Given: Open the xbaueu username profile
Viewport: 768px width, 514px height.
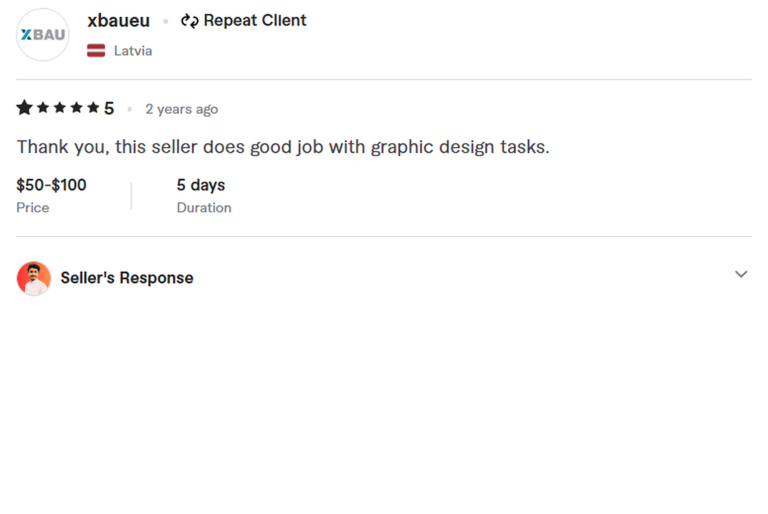Looking at the screenshot, I should pyautogui.click(x=119, y=21).
